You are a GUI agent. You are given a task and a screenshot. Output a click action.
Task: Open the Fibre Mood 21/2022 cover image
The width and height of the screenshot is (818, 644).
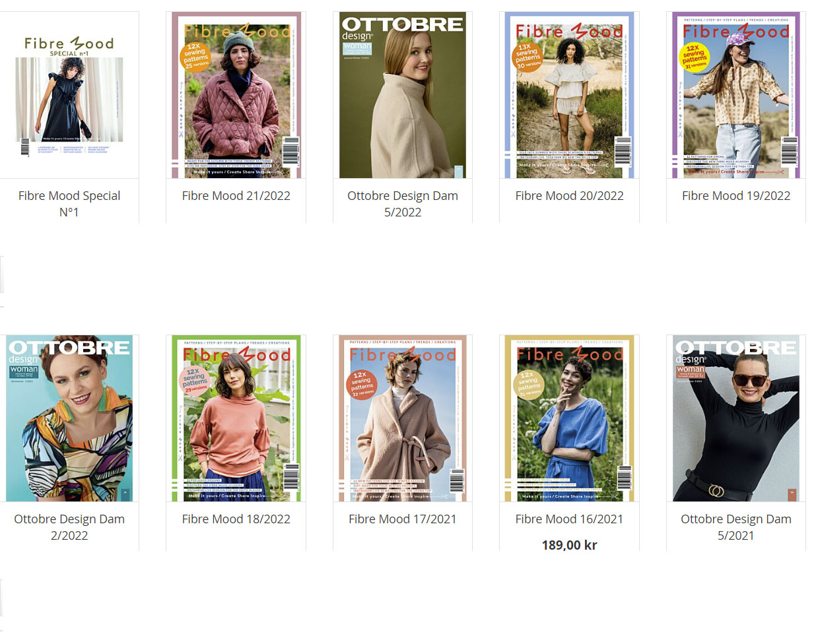coord(236,95)
